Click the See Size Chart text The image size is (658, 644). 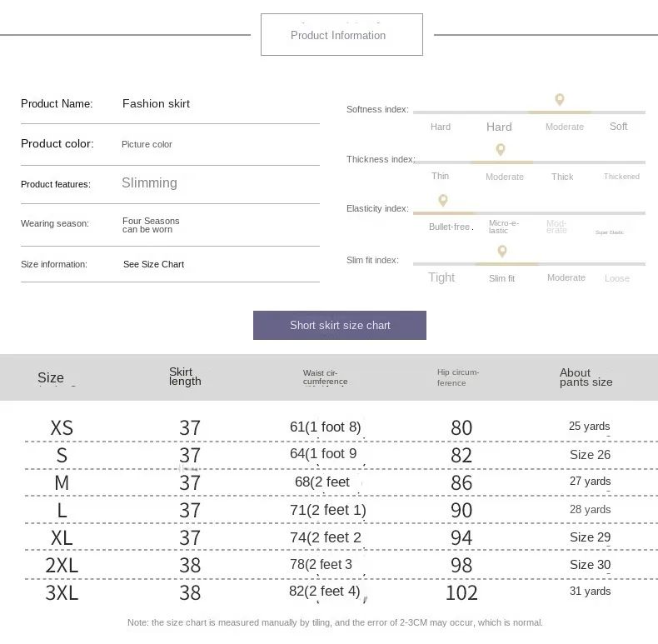coord(153,264)
